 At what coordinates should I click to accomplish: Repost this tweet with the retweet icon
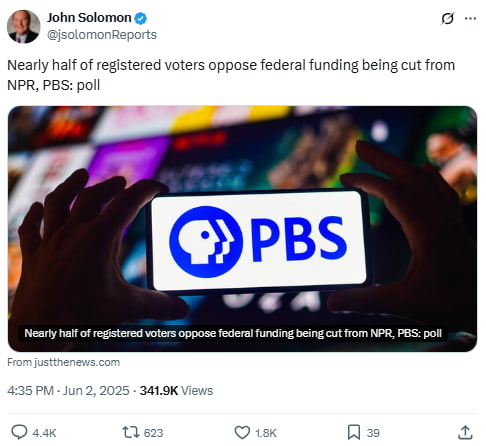coord(131,432)
